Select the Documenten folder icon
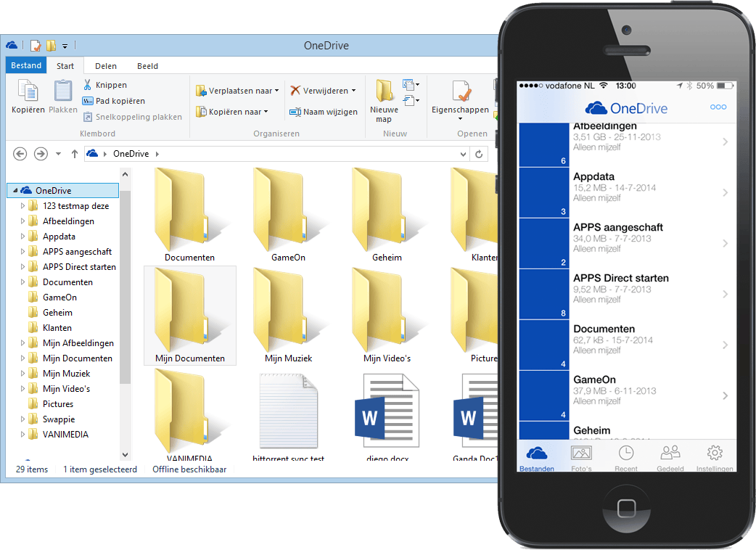This screenshot has height=550, width=756. [189, 215]
